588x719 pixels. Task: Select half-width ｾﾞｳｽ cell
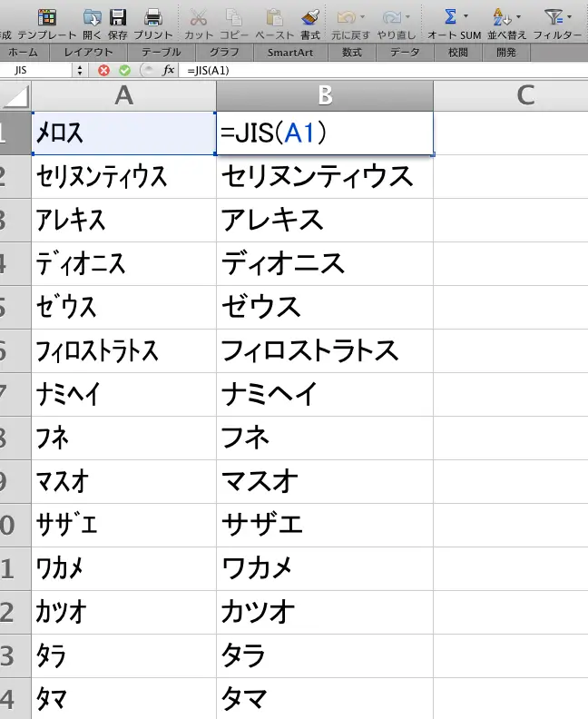point(123,307)
